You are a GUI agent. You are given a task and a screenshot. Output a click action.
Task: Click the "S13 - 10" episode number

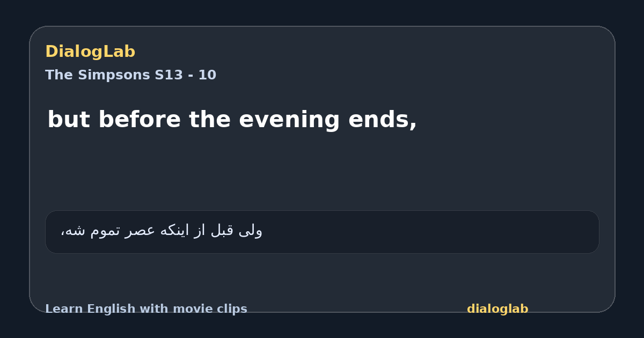(186, 75)
